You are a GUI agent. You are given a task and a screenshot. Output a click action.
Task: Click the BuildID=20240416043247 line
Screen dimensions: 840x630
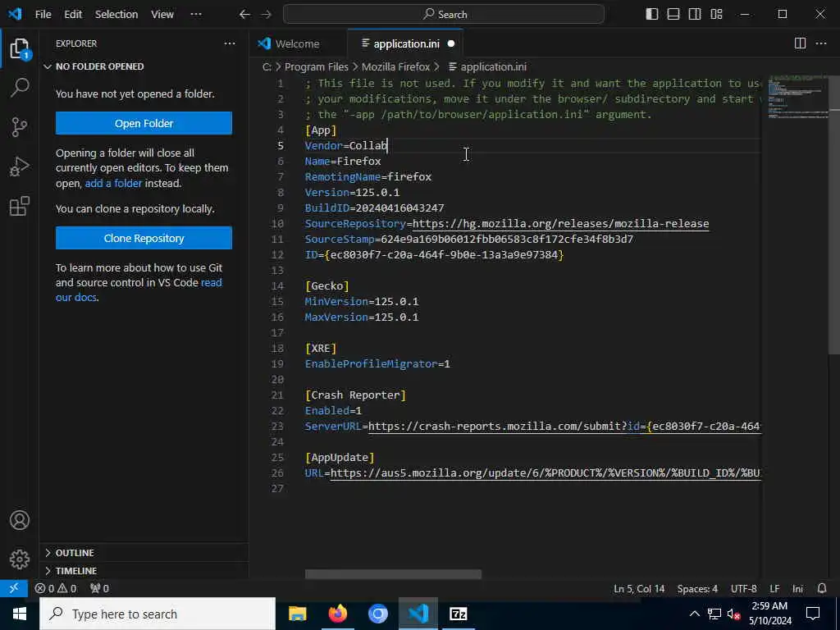click(x=374, y=208)
